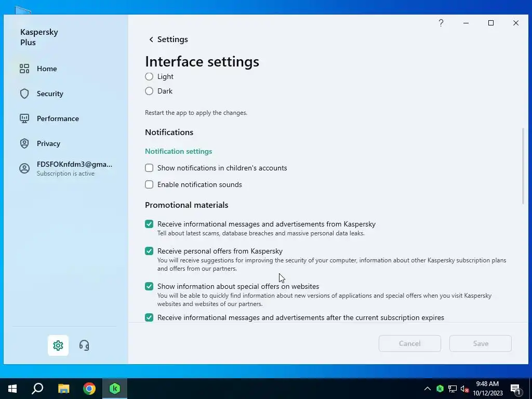Close the Kaspersky window
Image resolution: width=532 pixels, height=399 pixels.
(516, 23)
